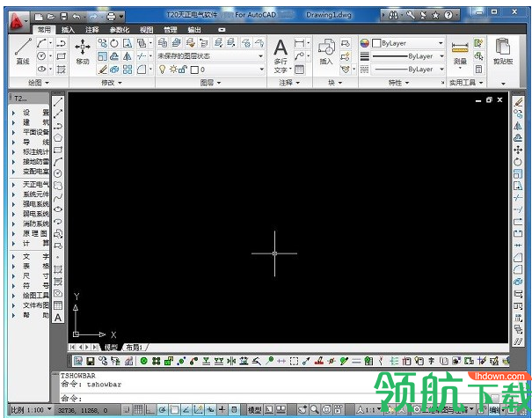The image size is (532, 418).
Task: Open the 平面设备 sidebar menu
Action: point(36,132)
